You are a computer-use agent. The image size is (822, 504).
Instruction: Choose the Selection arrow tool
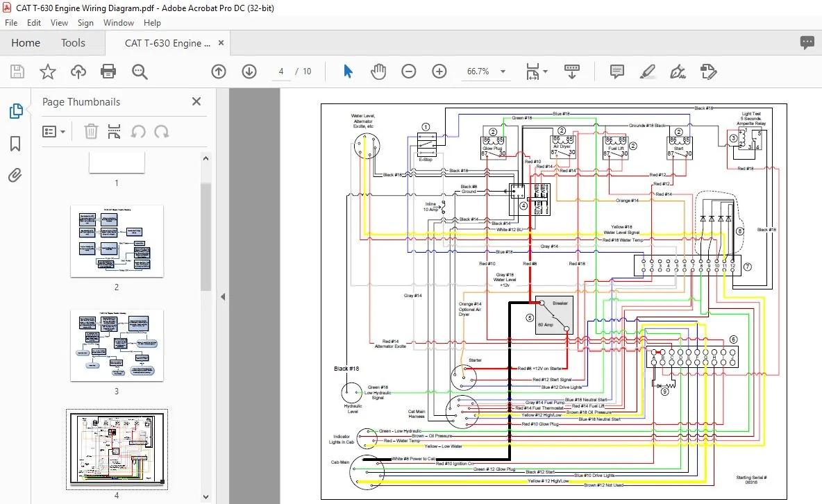[348, 72]
